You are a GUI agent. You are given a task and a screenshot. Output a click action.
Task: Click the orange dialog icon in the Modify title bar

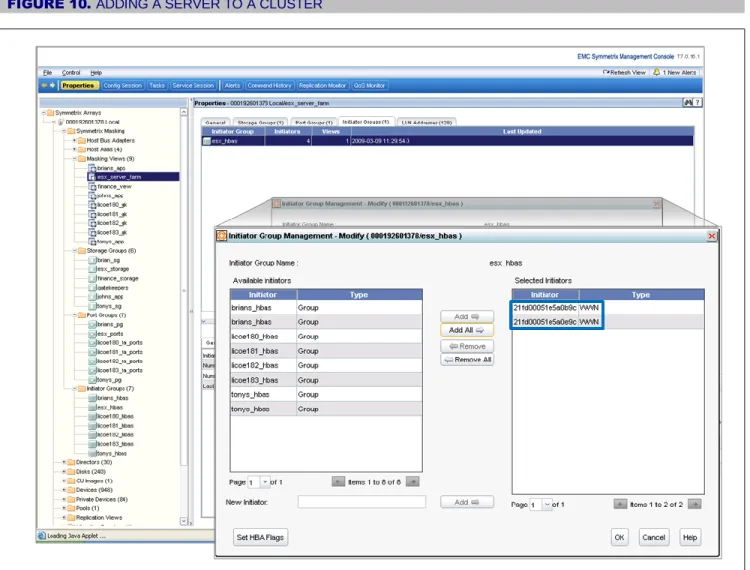click(222, 236)
